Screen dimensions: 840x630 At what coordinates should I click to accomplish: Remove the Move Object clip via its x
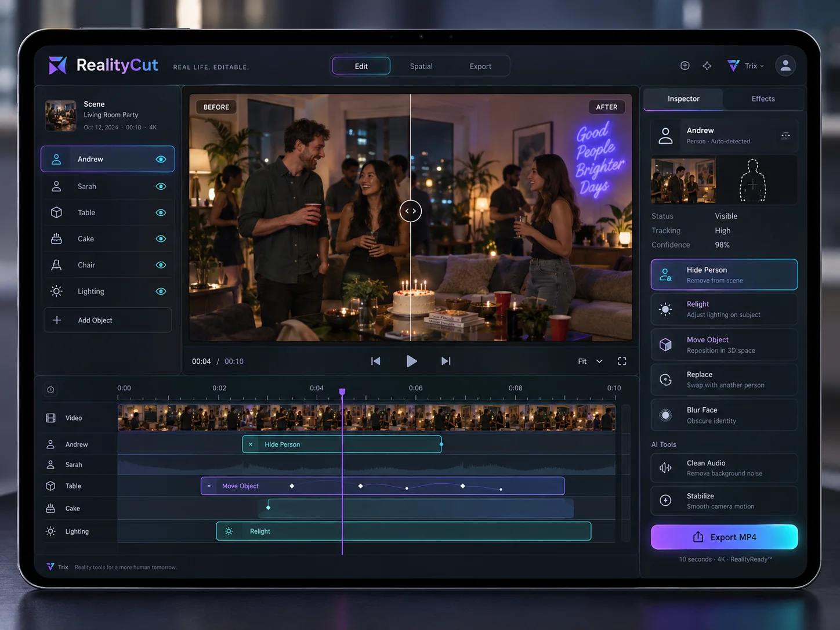tap(209, 486)
